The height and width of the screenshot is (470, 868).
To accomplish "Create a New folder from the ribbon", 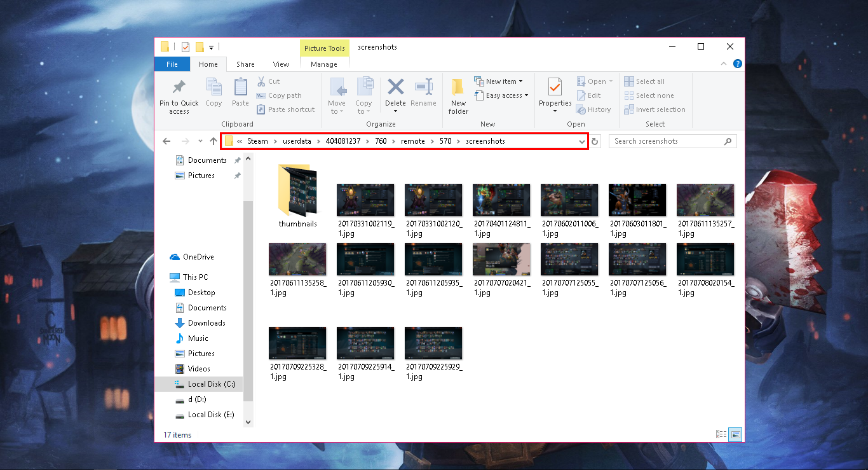I will point(458,93).
